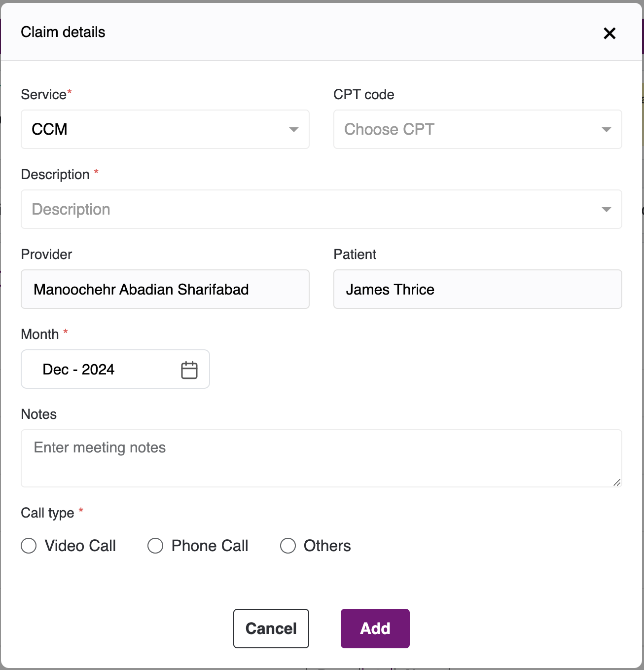Pick the Others call type
Image resolution: width=644 pixels, height=670 pixels.
(x=288, y=546)
